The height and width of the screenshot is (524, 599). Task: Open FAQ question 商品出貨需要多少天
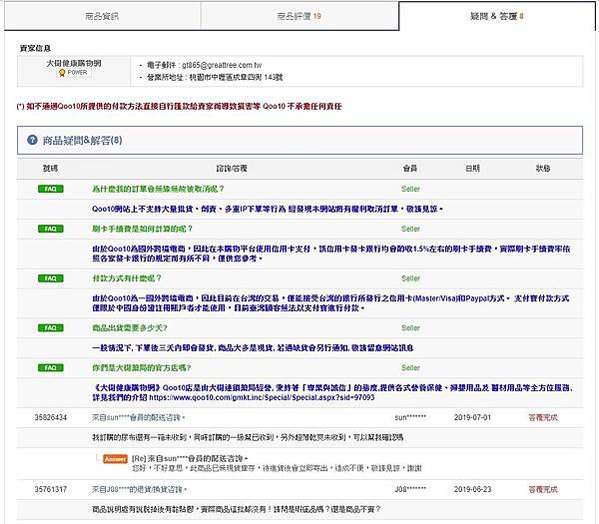coord(130,328)
